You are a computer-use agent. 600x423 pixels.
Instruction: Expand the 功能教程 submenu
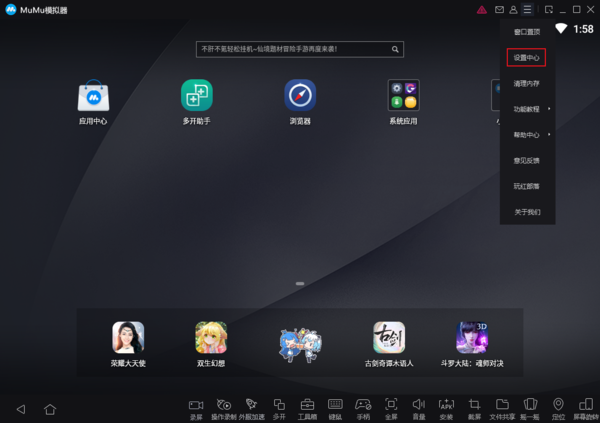526,108
